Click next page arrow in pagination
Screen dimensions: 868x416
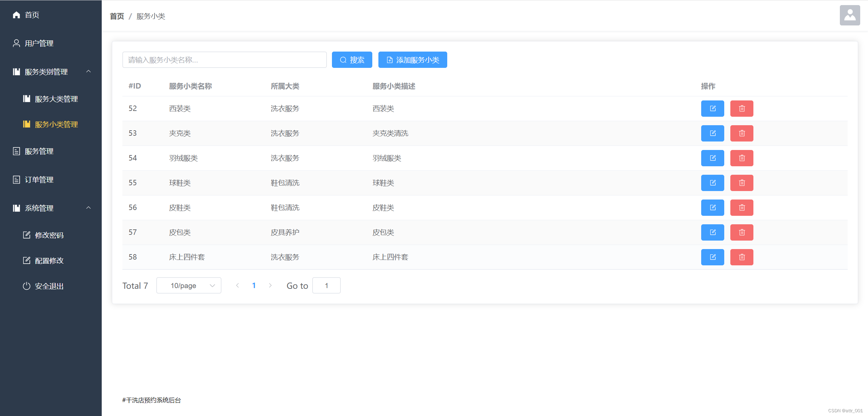point(270,286)
